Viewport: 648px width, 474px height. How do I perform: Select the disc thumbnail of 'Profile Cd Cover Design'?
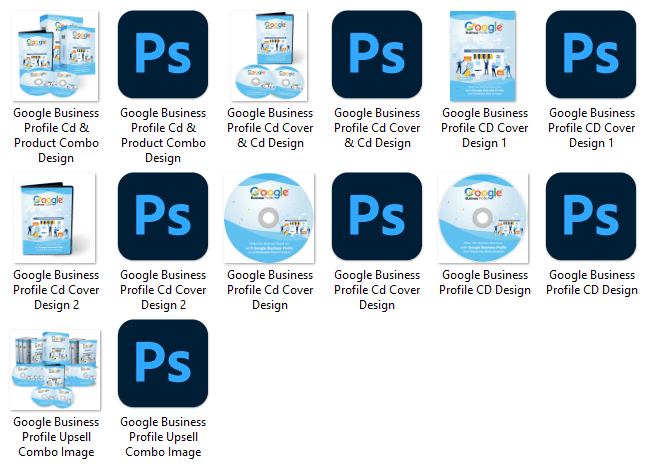point(269,218)
